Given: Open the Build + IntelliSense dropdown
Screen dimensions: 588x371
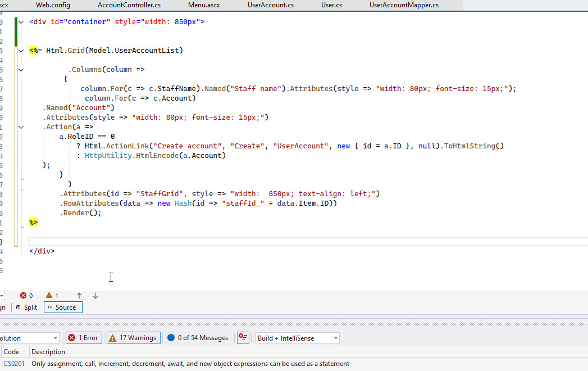Looking at the screenshot, I should [x=298, y=338].
